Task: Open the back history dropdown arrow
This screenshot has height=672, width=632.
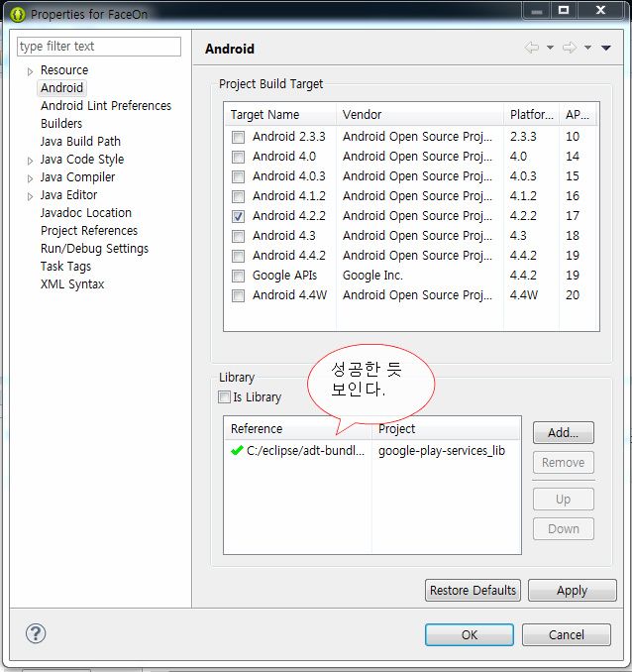Action: [x=550, y=48]
